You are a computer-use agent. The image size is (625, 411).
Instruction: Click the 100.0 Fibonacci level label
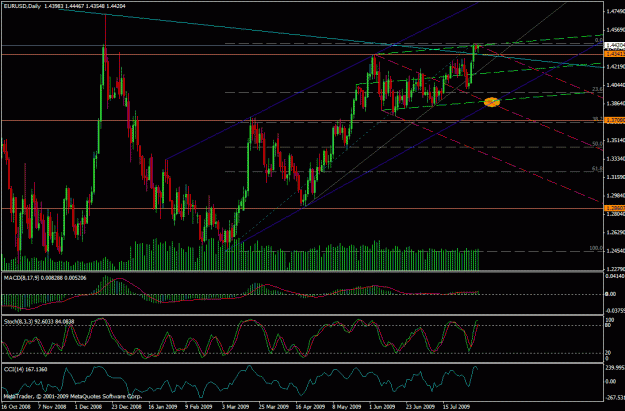click(x=596, y=248)
